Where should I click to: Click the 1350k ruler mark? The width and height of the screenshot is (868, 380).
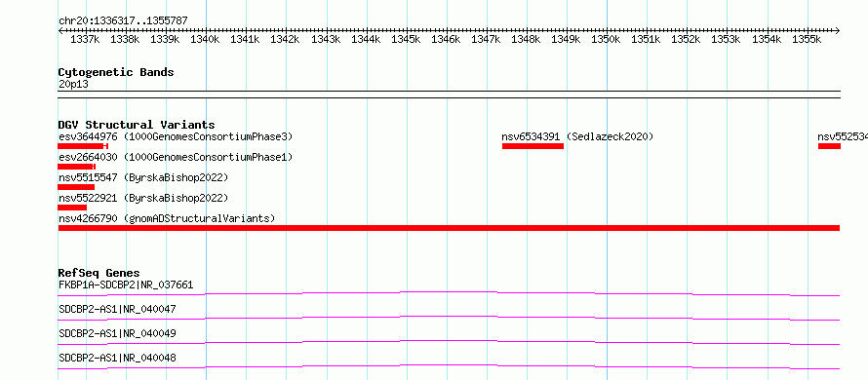[606, 40]
